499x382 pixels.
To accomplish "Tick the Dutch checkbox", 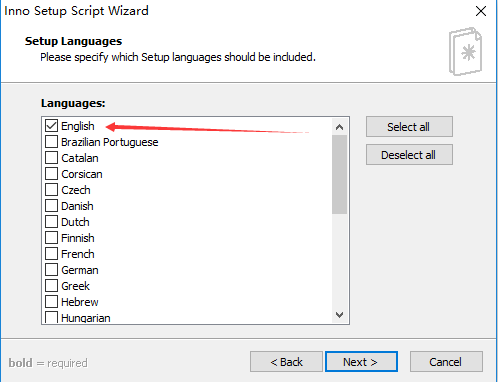I will 51,222.
